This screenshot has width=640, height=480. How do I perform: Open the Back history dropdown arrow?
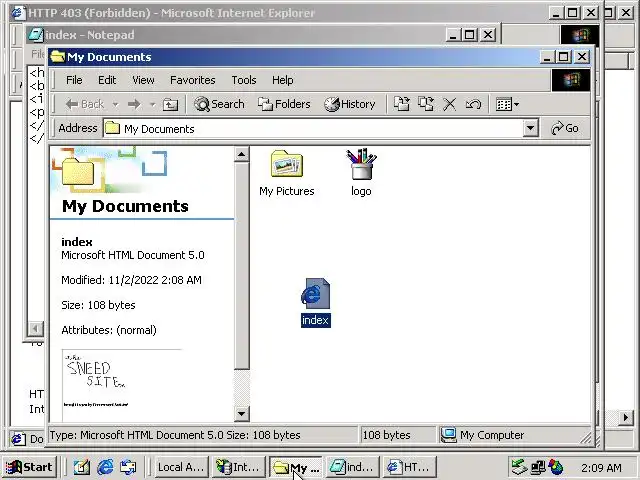[116, 104]
